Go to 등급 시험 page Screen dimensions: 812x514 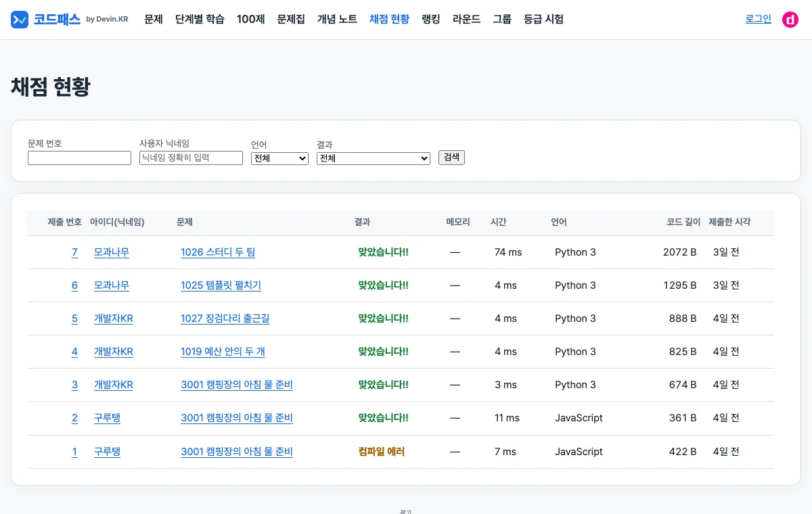pos(543,19)
